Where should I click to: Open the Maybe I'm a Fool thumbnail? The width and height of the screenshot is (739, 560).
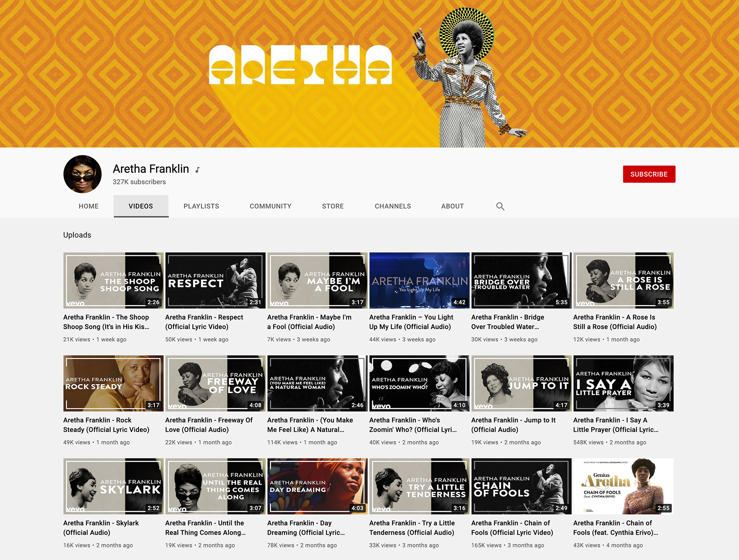317,280
